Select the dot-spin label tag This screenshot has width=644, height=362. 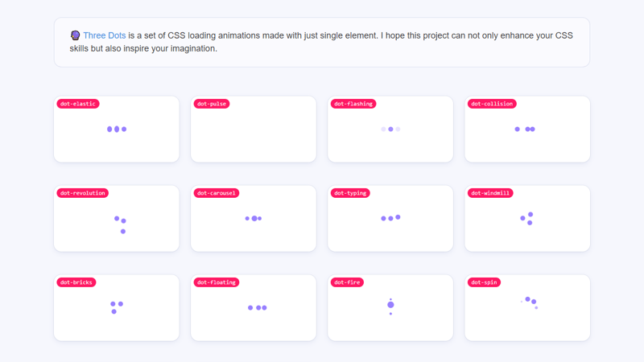[x=485, y=282]
